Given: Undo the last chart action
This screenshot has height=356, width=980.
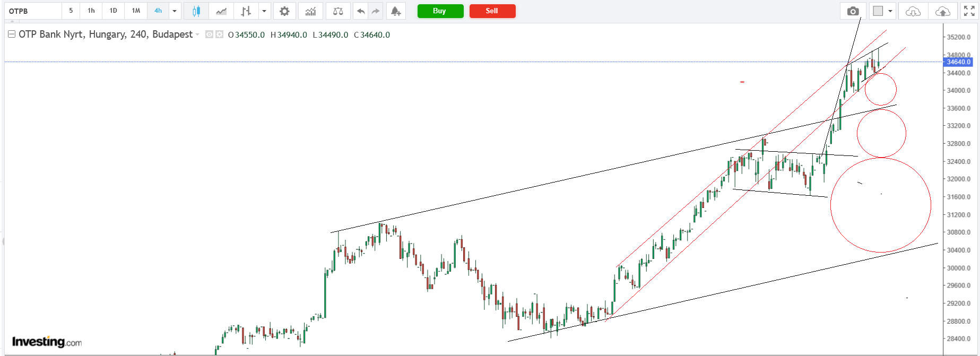Looking at the screenshot, I should (x=361, y=11).
